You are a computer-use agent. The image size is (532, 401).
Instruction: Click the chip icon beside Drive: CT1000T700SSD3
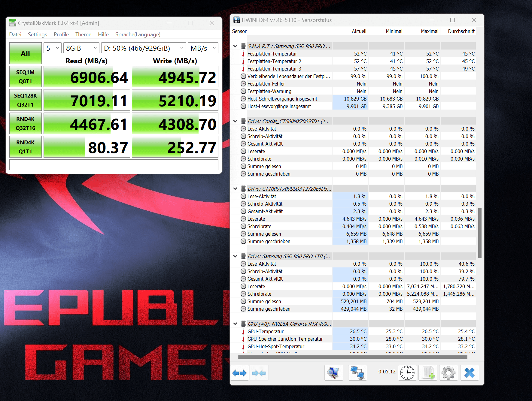243,189
